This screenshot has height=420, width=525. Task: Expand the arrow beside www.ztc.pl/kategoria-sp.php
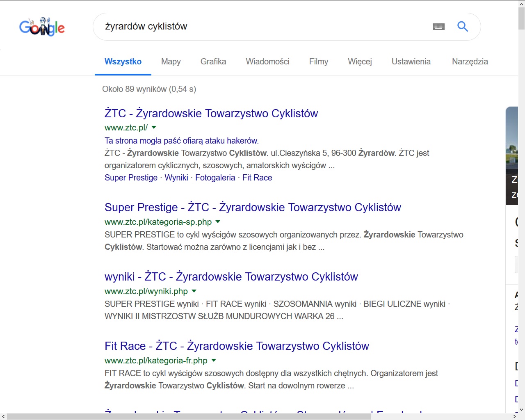pos(218,222)
